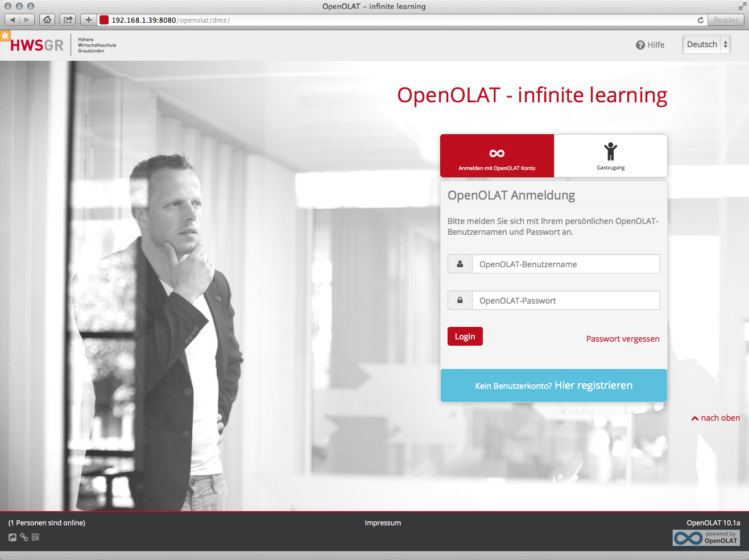Click the browser share icon
Viewport: 749px width, 560px height.
(x=68, y=20)
